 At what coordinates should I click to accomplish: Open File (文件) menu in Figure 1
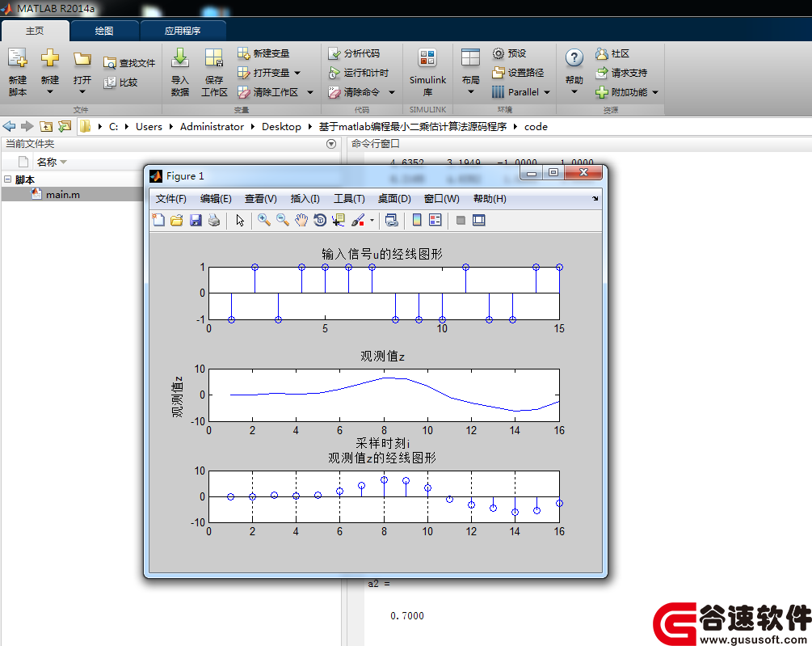(x=171, y=199)
